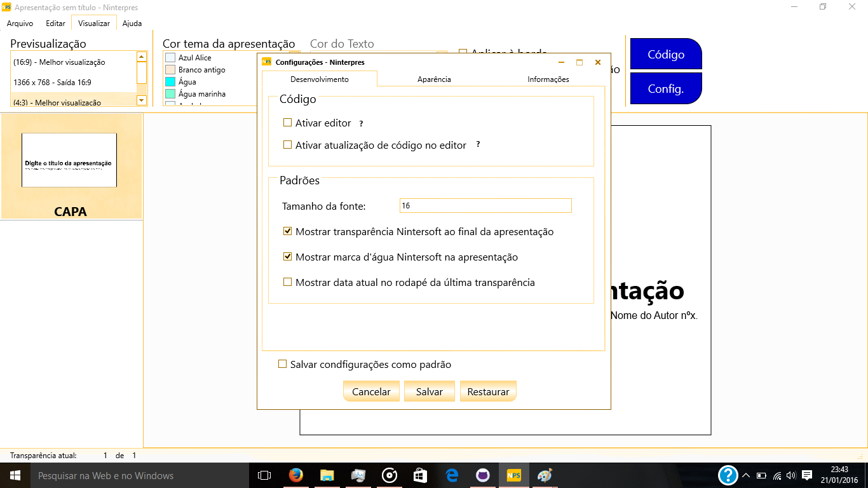Enable the Ativar editor checkbox

click(x=288, y=123)
